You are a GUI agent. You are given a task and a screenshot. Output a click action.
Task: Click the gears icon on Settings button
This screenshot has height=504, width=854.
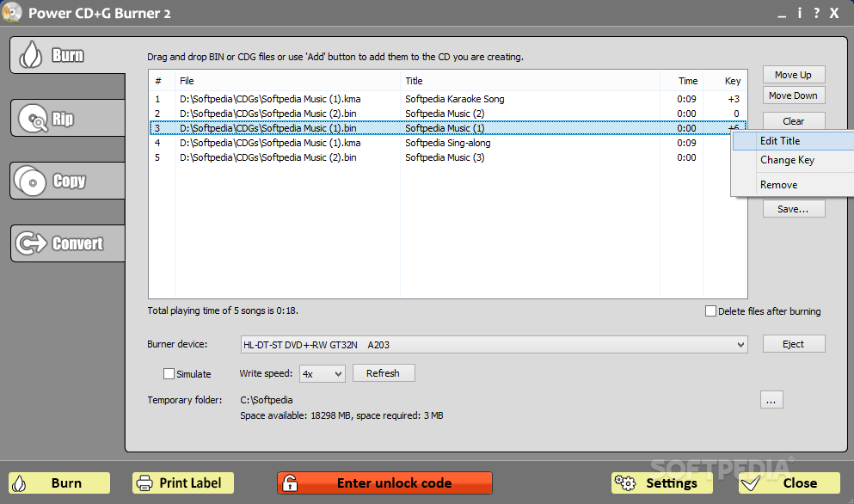pyautogui.click(x=625, y=482)
